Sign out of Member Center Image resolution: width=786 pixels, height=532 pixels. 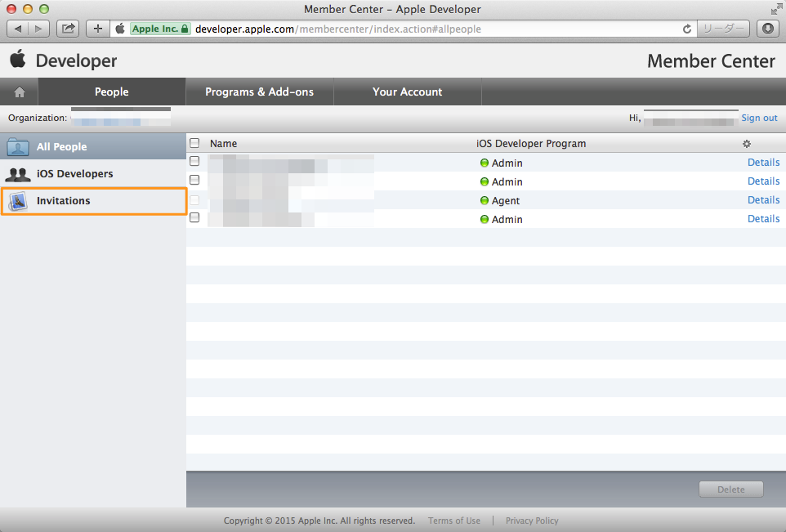(x=759, y=117)
